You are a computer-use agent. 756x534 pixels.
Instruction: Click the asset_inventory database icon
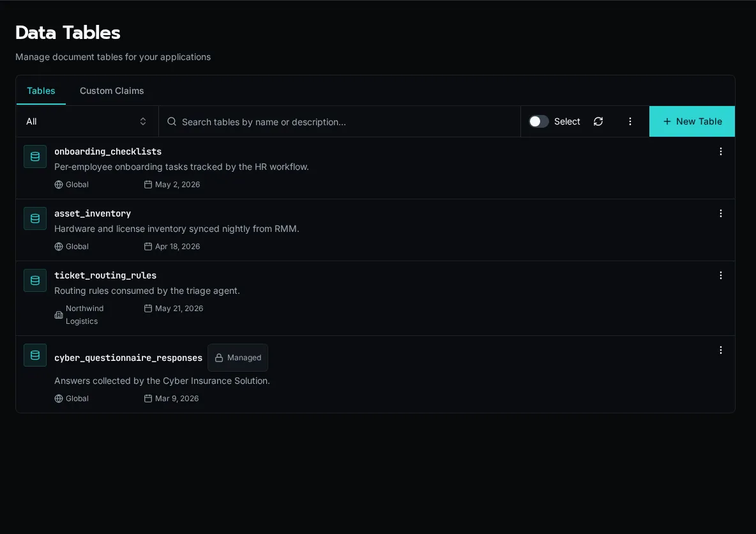(x=35, y=218)
